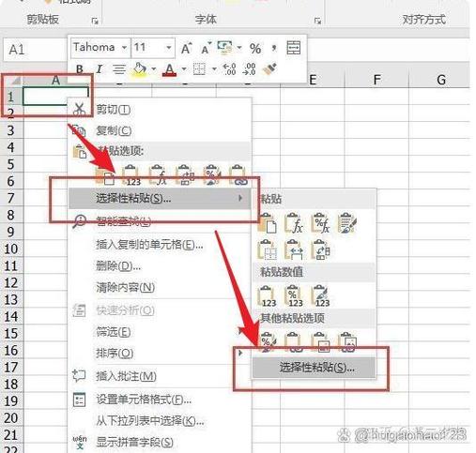476x453 pixels.
Task: Choose 筛选(E) from the context menu
Action: coord(160,332)
